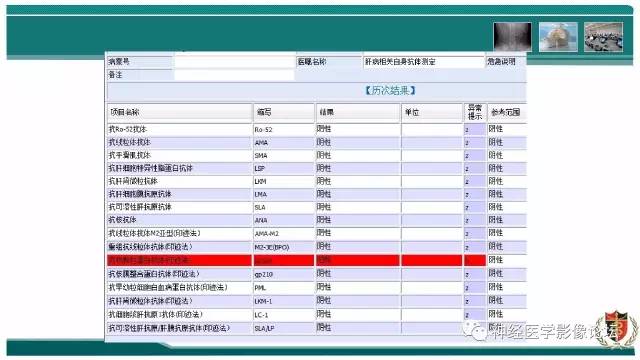The height and width of the screenshot is (360, 640).
Task: Click the red highlighted row's result cell
Action: (358, 260)
